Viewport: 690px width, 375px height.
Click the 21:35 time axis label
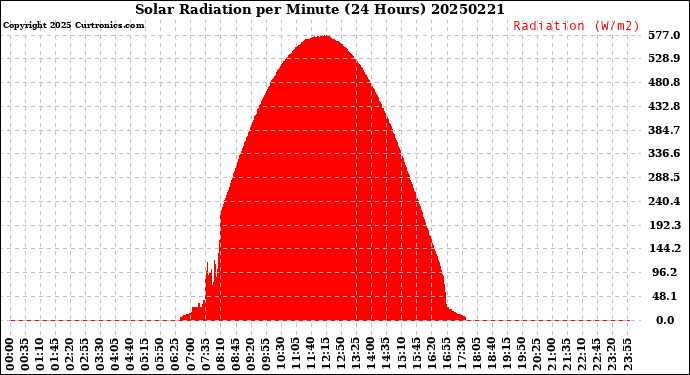(566, 355)
